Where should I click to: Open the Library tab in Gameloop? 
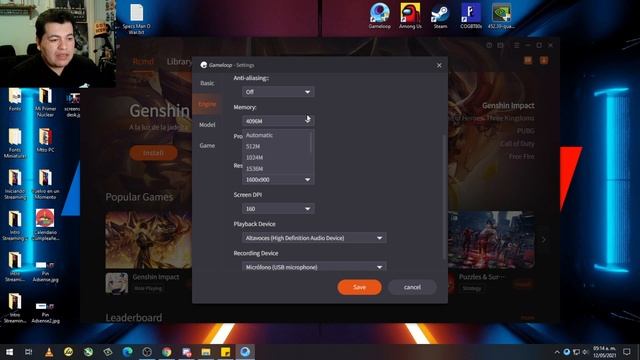[x=179, y=62]
